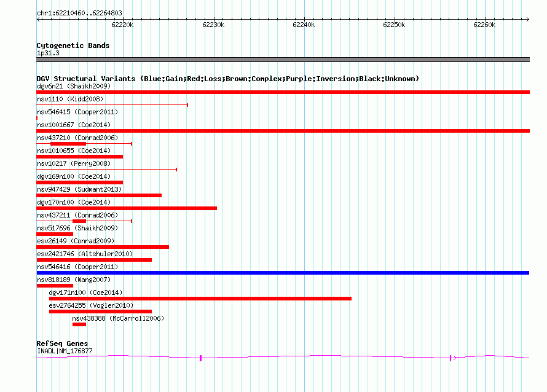Select the dgv171n100 red bar
The height and width of the screenshot is (392, 547).
(200, 299)
